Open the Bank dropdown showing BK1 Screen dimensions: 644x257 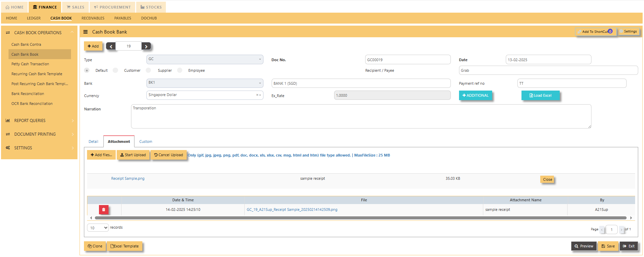pos(205,83)
